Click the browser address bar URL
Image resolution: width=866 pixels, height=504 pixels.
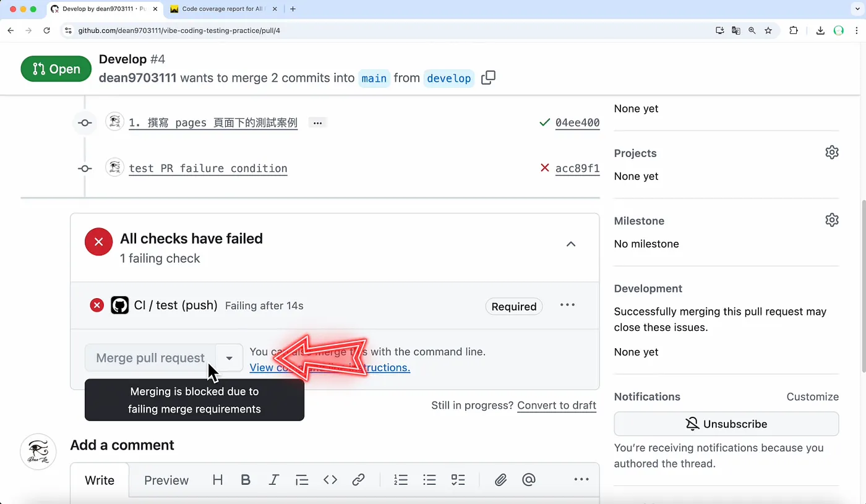point(179,30)
